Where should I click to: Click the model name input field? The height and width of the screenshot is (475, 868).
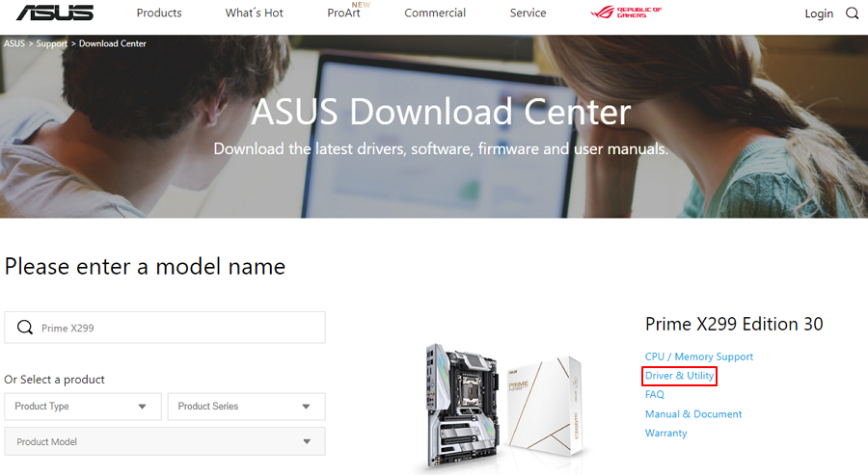tap(165, 328)
